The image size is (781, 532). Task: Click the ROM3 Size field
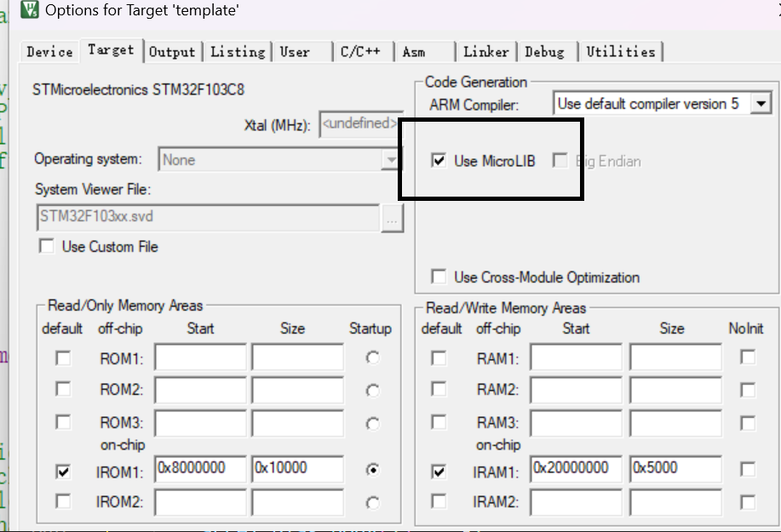click(297, 422)
